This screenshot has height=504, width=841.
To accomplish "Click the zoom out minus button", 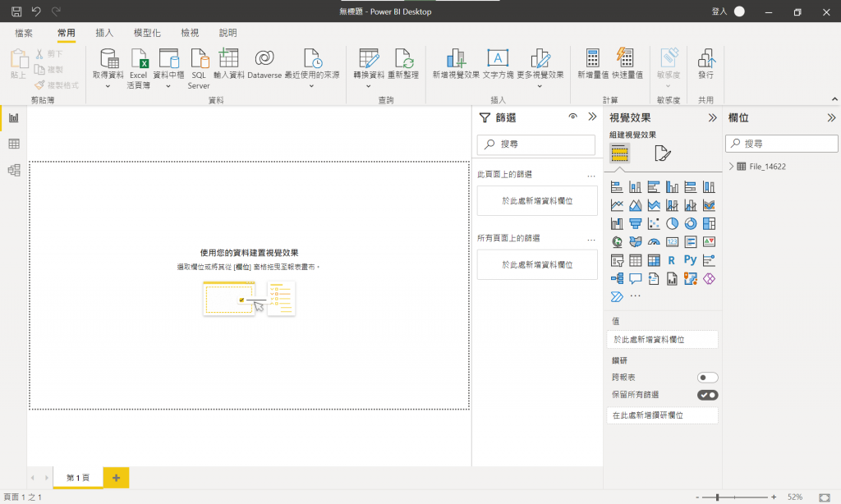I will coord(697,497).
